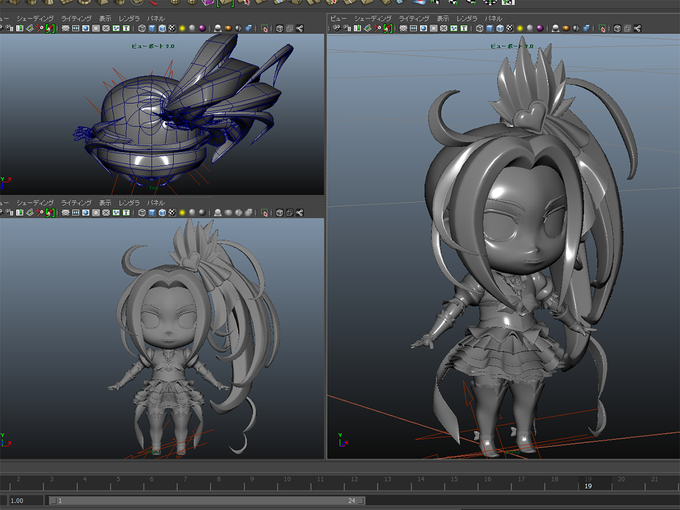Click smooth shade cube in bottom-left viewport toolbar
This screenshot has width=680, height=510.
[x=152, y=212]
